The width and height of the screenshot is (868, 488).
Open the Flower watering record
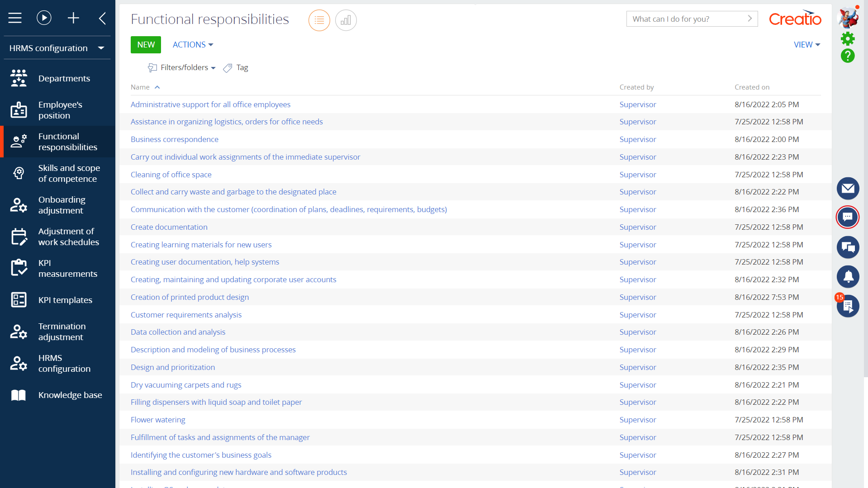(x=157, y=420)
